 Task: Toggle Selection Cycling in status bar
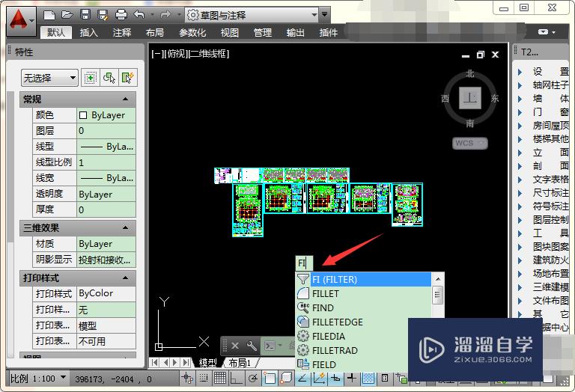pyautogui.click(x=401, y=378)
